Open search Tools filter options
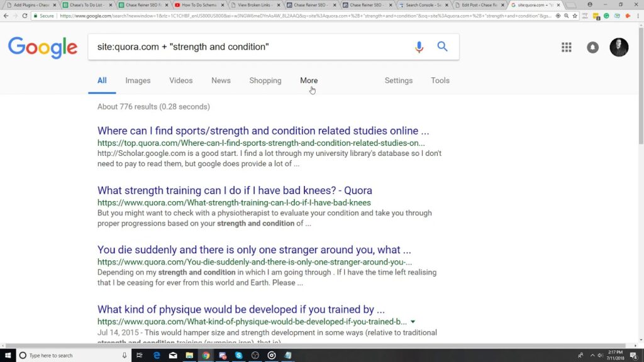The height and width of the screenshot is (362, 644). [x=440, y=80]
